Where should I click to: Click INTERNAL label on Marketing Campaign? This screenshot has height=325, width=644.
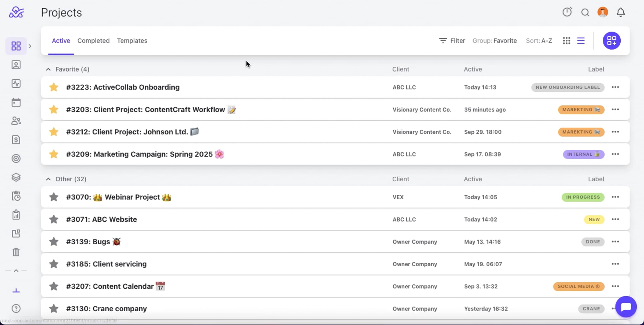(584, 154)
